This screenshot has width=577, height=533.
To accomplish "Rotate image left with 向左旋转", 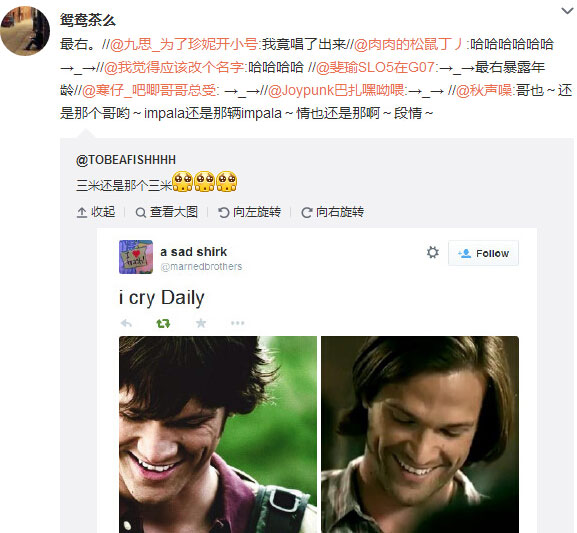I will coord(249,212).
